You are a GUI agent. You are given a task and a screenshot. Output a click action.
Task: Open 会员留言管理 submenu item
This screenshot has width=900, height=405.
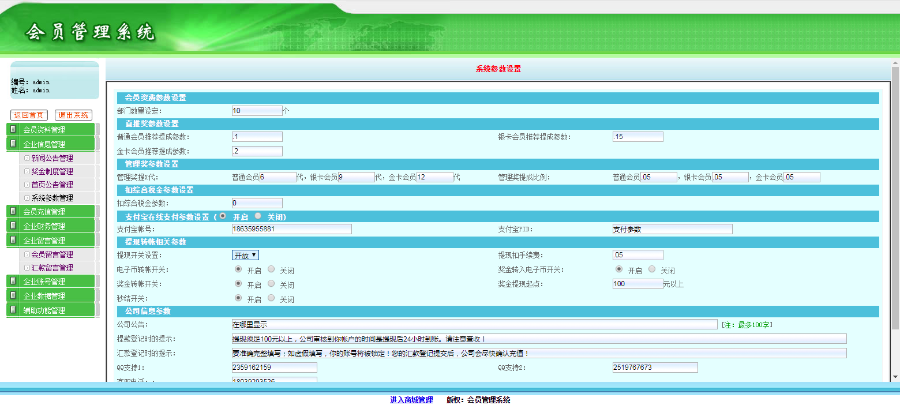point(52,254)
